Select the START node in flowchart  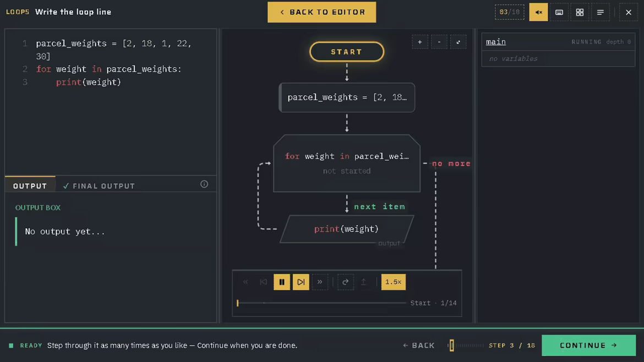pyautogui.click(x=347, y=52)
